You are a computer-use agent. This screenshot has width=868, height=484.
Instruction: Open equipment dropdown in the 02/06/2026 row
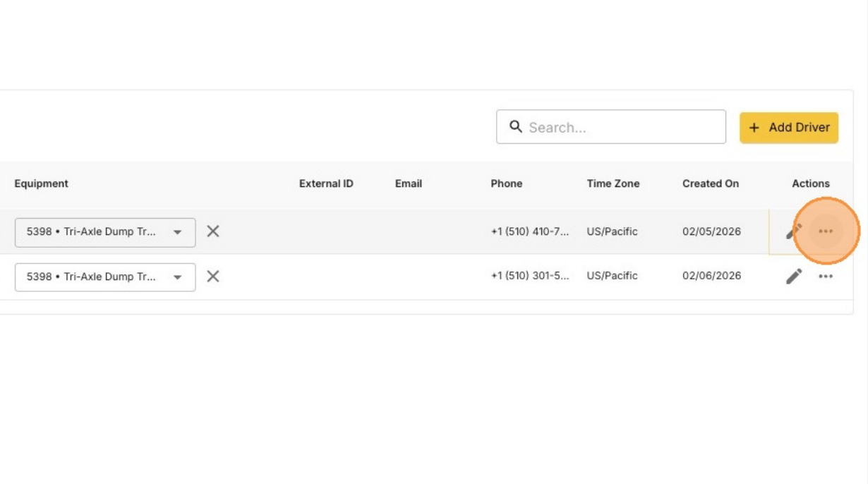[x=105, y=277]
